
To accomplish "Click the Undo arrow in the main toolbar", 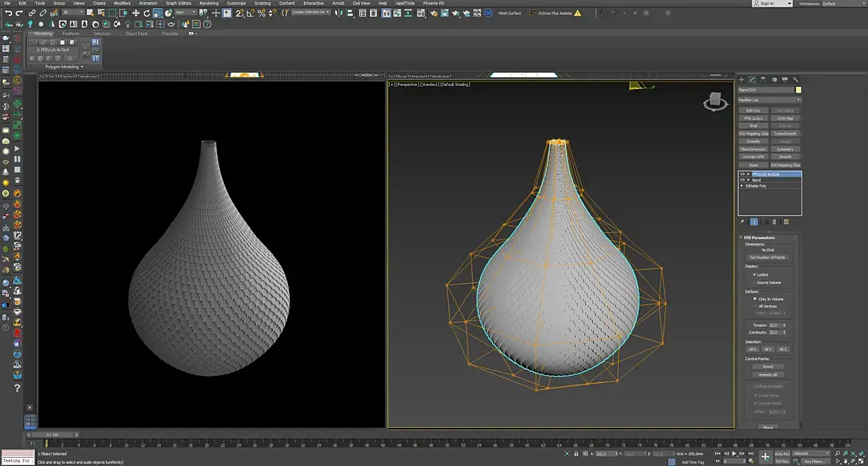I will pos(8,13).
